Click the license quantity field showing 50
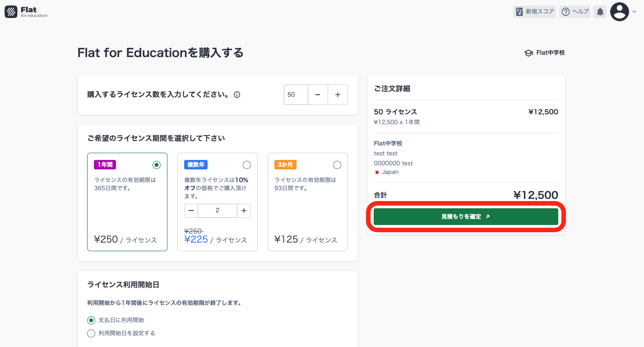 296,94
